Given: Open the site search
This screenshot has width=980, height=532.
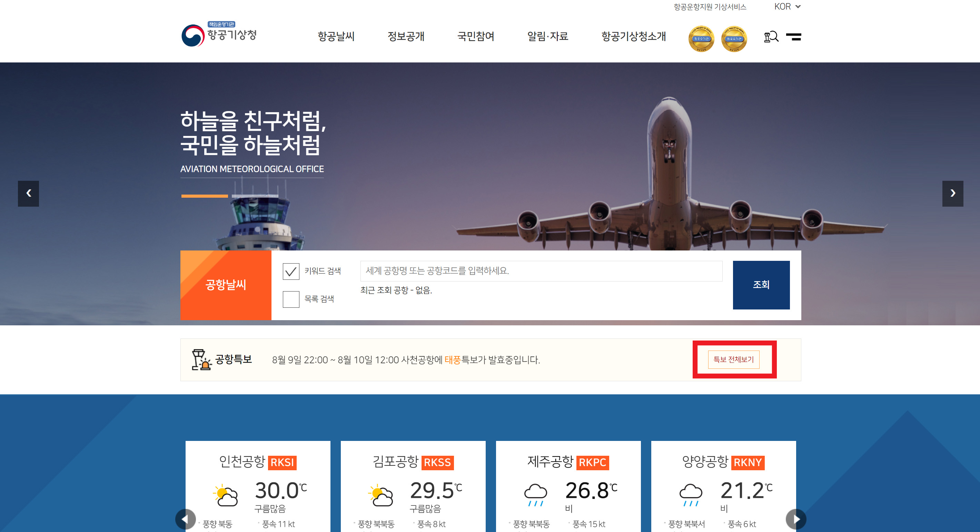Looking at the screenshot, I should [x=772, y=36].
